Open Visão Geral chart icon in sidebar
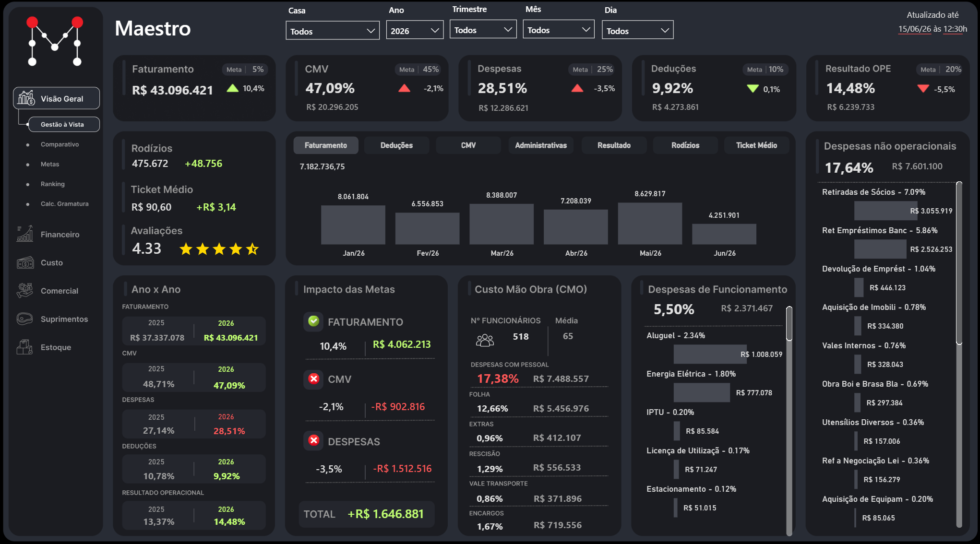Image resolution: width=980 pixels, height=544 pixels. click(x=26, y=98)
